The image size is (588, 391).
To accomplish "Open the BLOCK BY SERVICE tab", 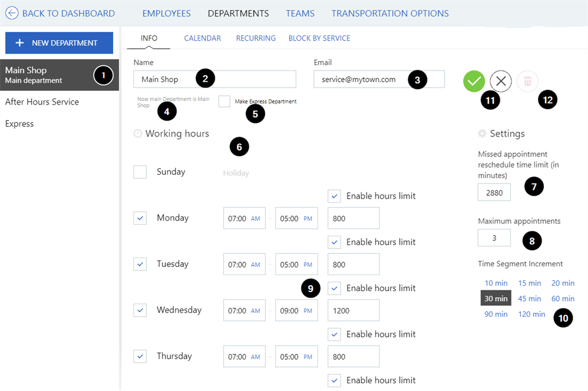I will [319, 38].
